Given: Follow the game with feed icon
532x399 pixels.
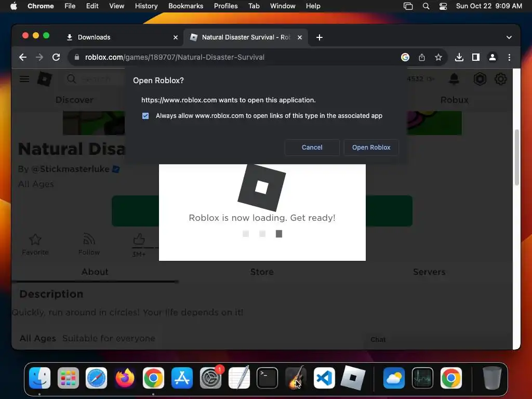Looking at the screenshot, I should coord(89,244).
